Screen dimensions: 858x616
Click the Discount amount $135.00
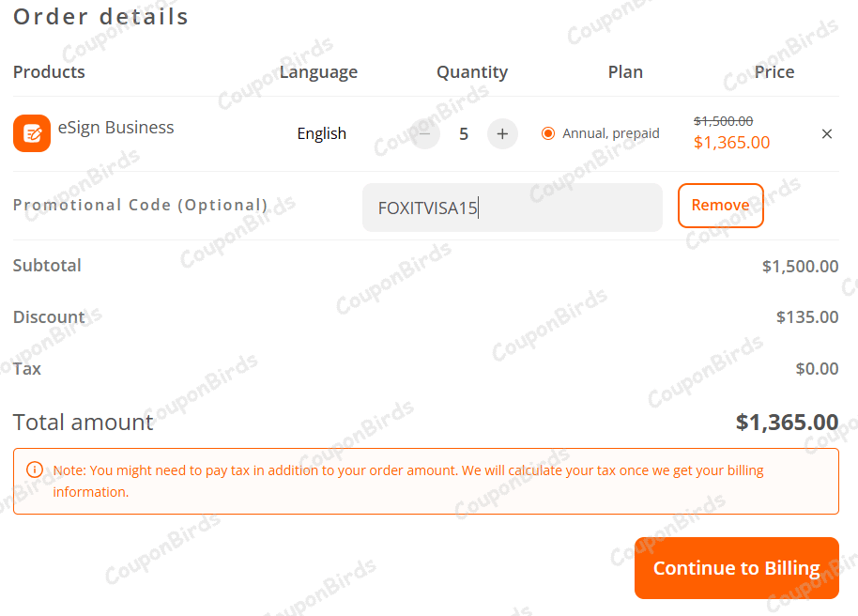(807, 317)
